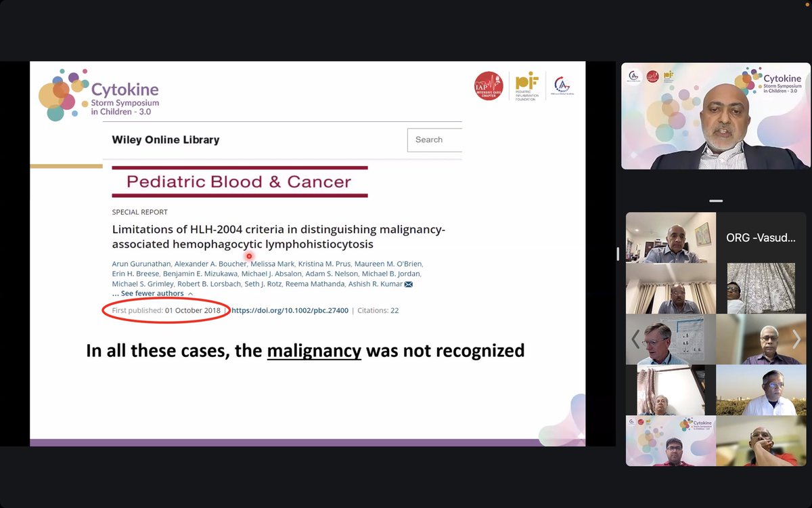The height and width of the screenshot is (508, 812).
Task: Open author link Melissa Mark
Action: tap(273, 263)
